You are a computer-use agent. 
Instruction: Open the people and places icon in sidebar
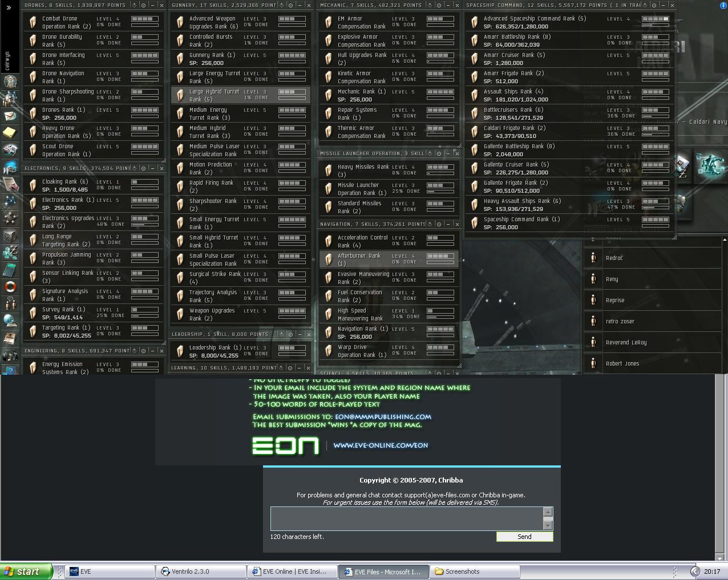[10, 98]
